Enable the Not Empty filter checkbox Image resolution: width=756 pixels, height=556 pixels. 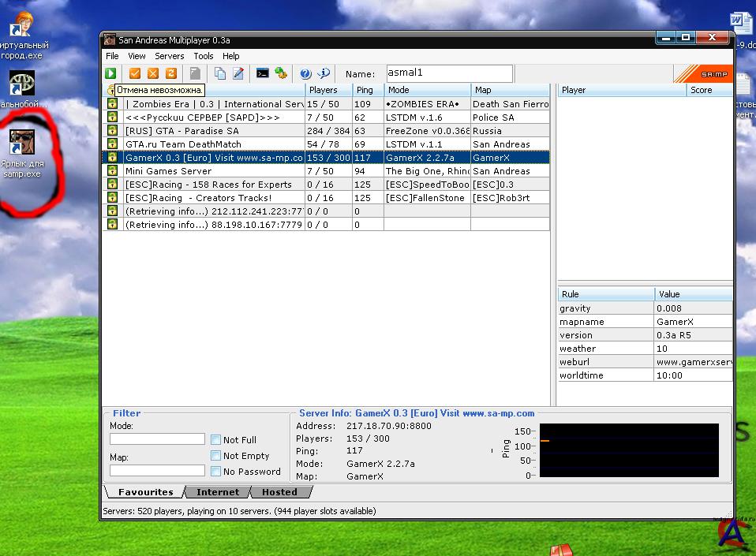click(215, 456)
